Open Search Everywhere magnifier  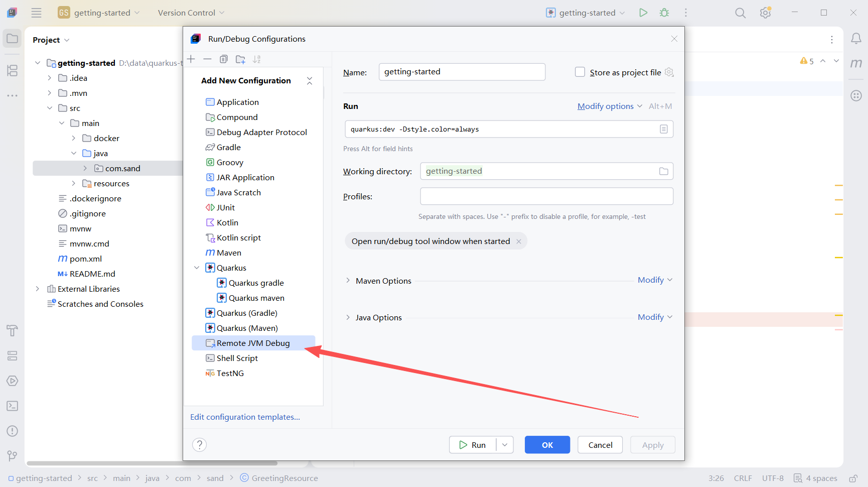pos(740,13)
